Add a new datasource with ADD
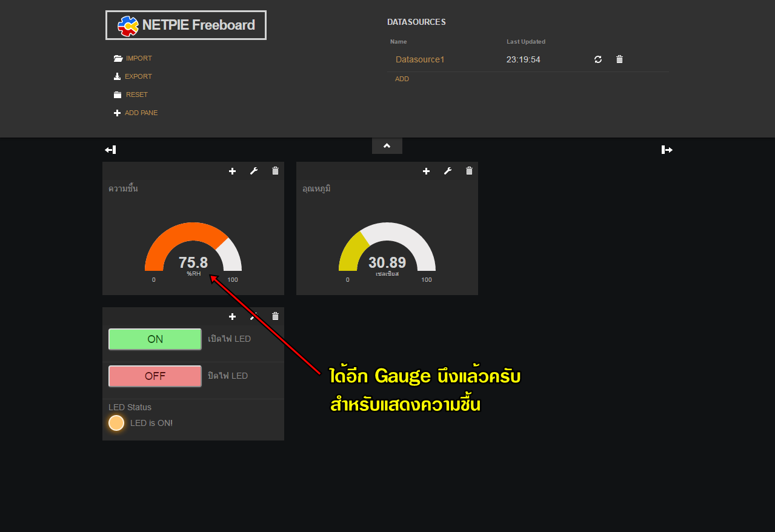 click(x=402, y=78)
